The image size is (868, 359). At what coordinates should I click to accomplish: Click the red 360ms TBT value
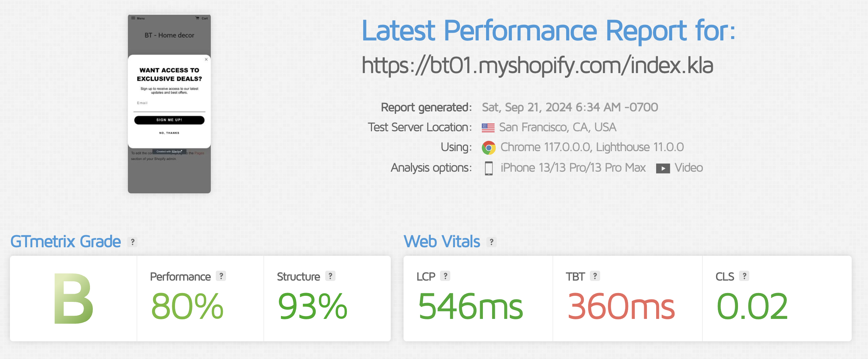[x=621, y=306]
